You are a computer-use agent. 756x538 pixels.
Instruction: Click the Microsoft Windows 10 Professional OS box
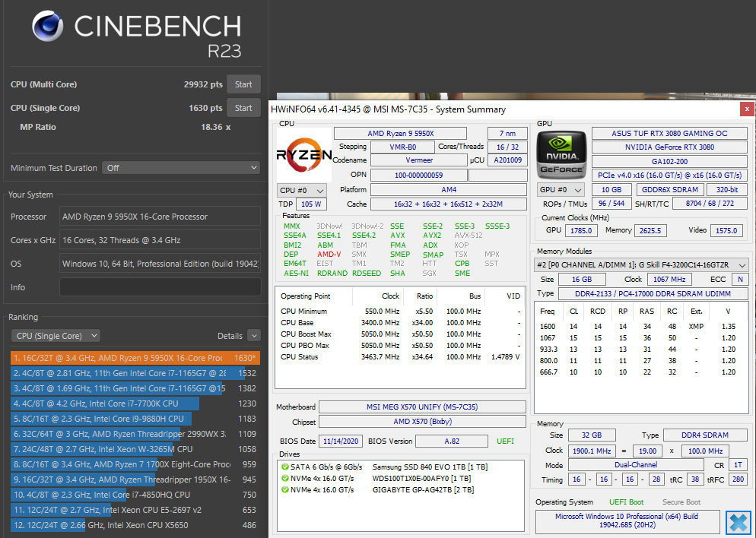[x=627, y=521]
